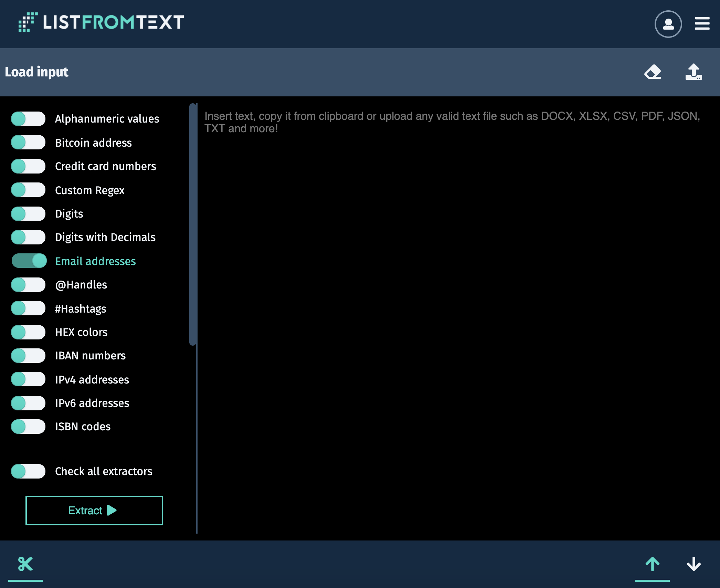Click the Extract button

coord(94,511)
